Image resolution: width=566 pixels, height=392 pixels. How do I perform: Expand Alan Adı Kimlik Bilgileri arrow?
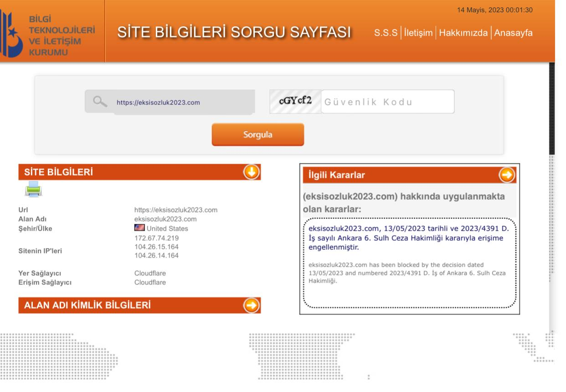coord(252,305)
